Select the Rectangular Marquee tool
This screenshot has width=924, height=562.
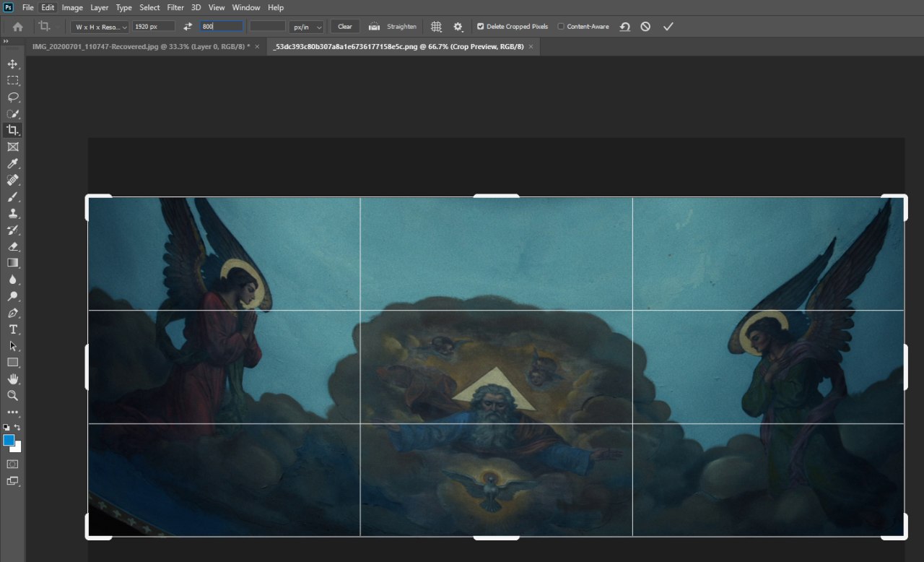[12, 80]
